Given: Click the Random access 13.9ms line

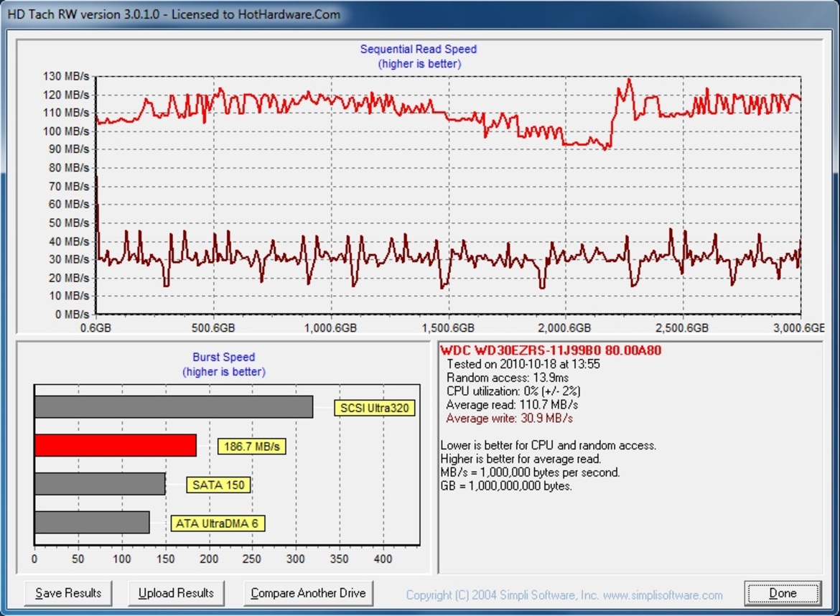Looking at the screenshot, I should click(508, 378).
